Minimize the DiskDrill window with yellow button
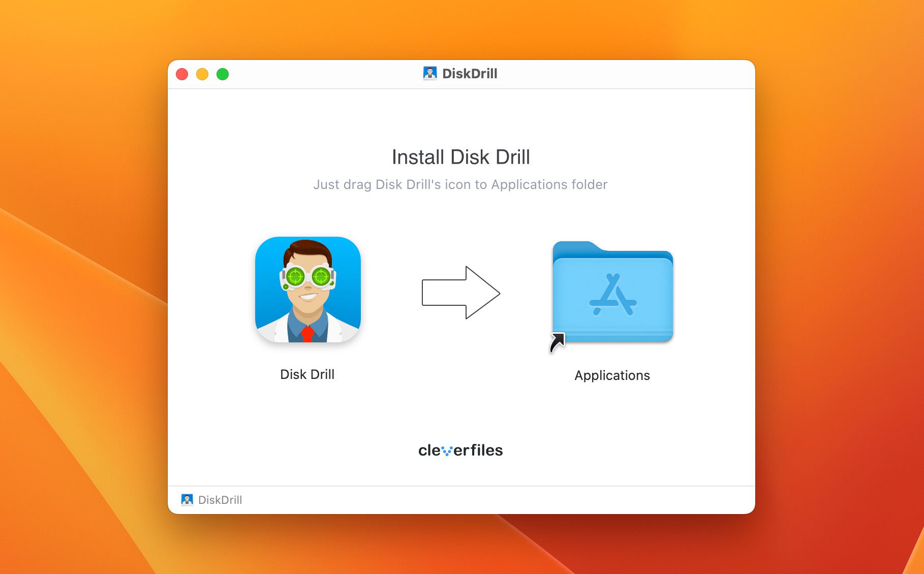This screenshot has width=924, height=574. [202, 74]
